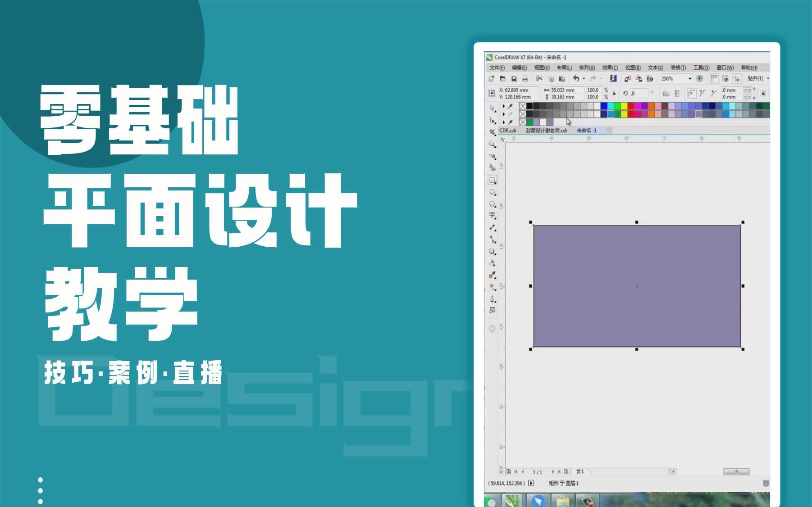Switch to the CDR.cdr document tab
The image size is (812, 507).
coord(508,131)
